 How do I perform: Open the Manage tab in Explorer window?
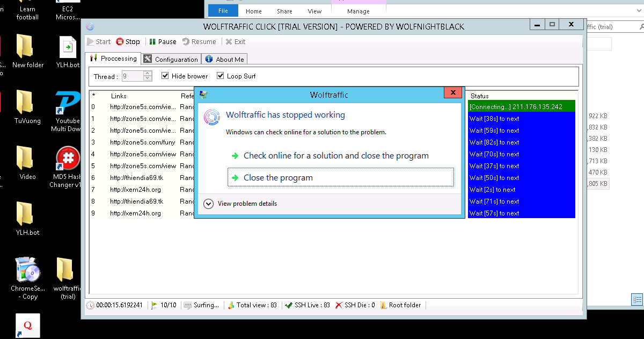(358, 11)
